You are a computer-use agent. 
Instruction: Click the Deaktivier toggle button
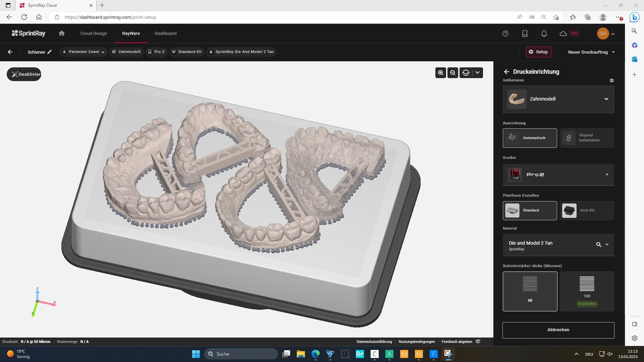[x=24, y=74]
